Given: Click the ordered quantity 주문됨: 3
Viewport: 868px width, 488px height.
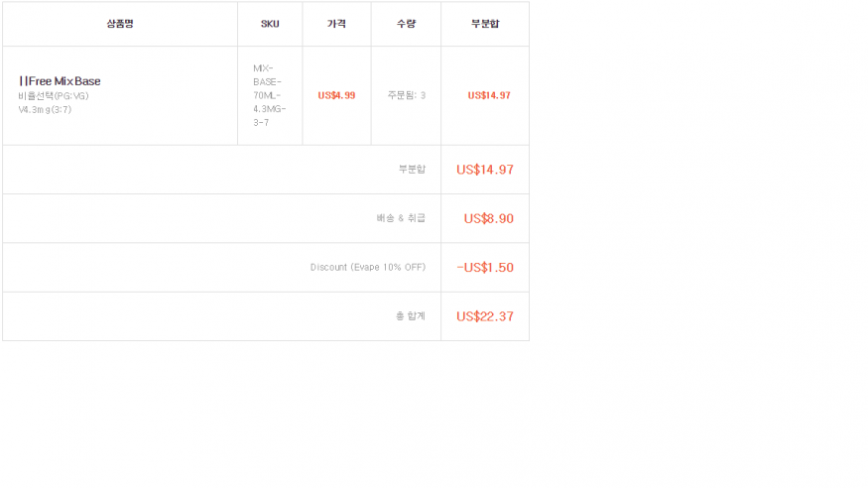Looking at the screenshot, I should (407, 96).
